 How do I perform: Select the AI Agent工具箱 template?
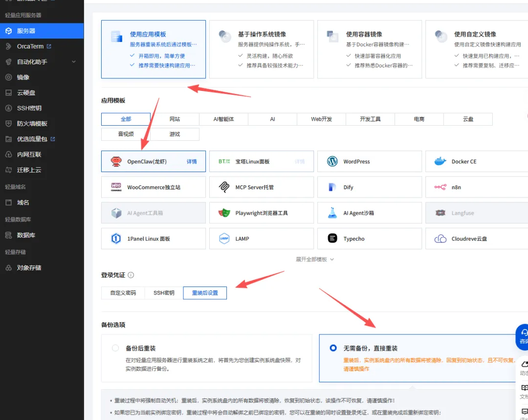(x=154, y=213)
